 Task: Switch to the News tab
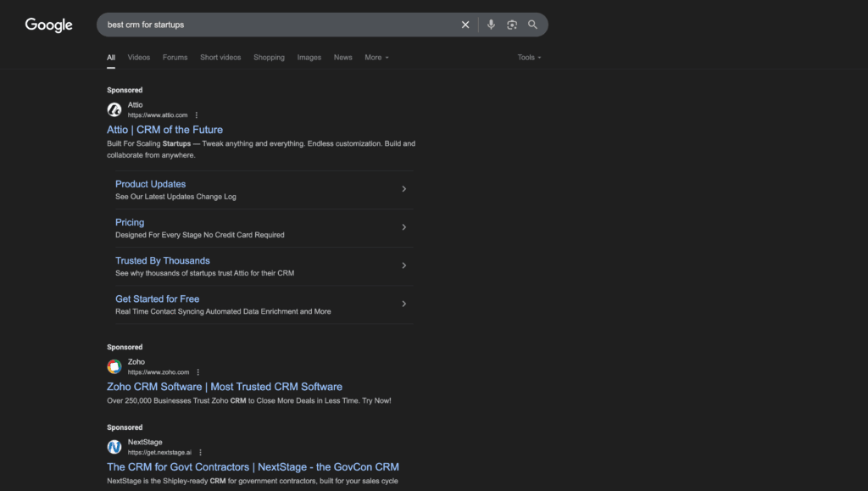pos(342,58)
